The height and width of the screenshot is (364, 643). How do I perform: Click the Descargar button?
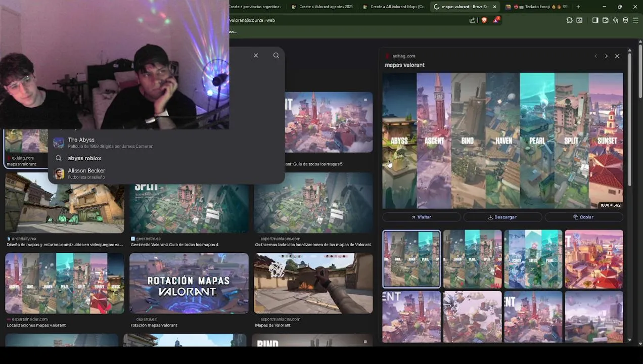point(502,217)
